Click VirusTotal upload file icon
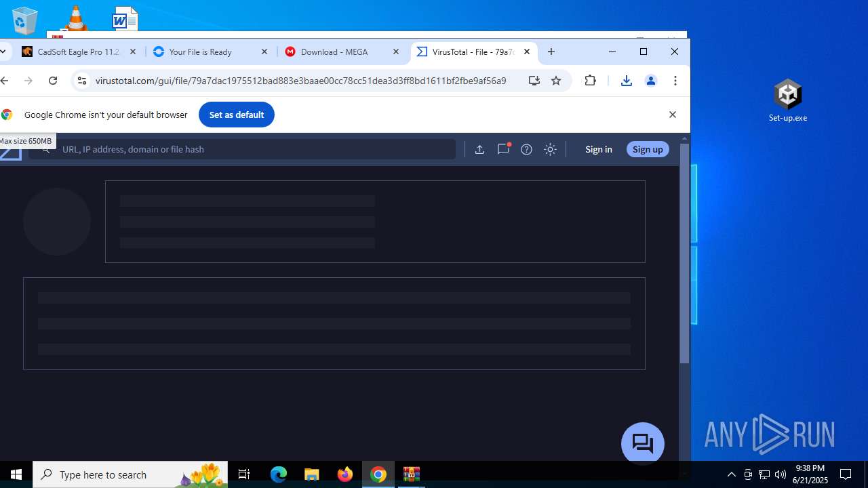This screenshot has height=488, width=868. 479,149
